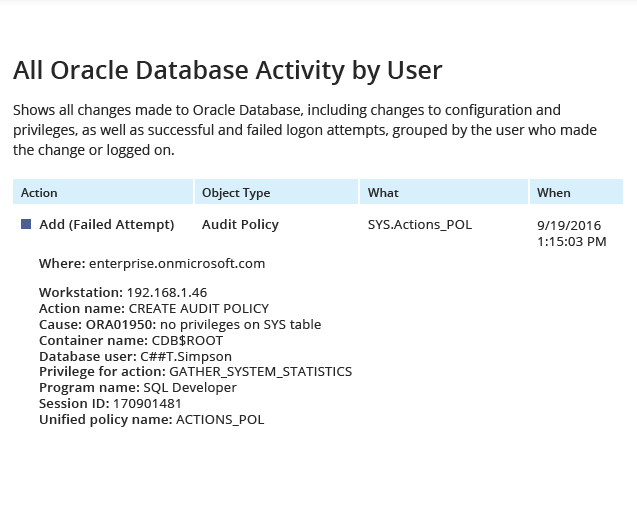Click the Cause ORA01950 error line
The width and height of the screenshot is (637, 511).
pyautogui.click(x=180, y=325)
